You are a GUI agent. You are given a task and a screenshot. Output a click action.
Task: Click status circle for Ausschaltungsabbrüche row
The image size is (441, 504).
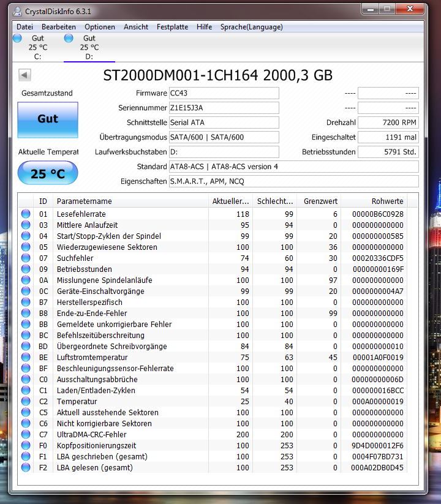[26, 379]
